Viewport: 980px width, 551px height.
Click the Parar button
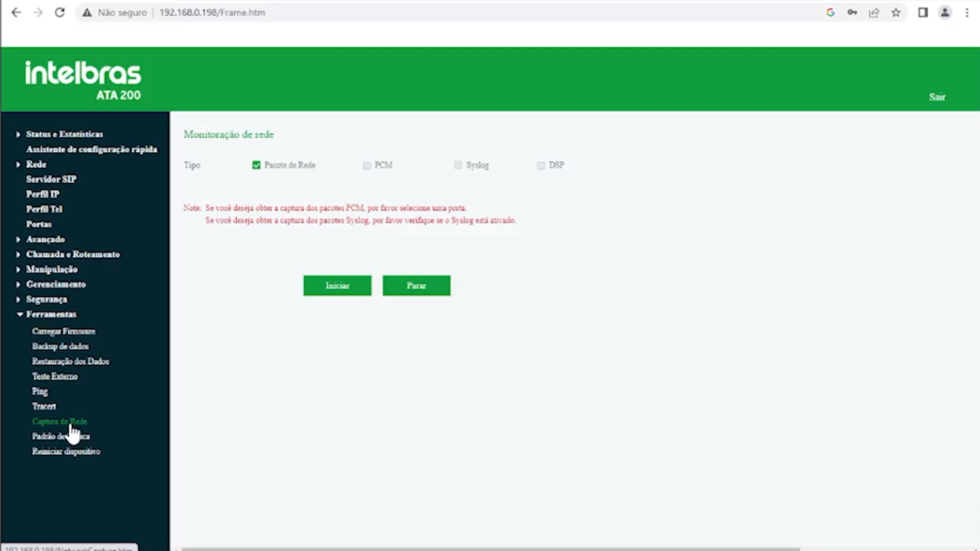416,286
